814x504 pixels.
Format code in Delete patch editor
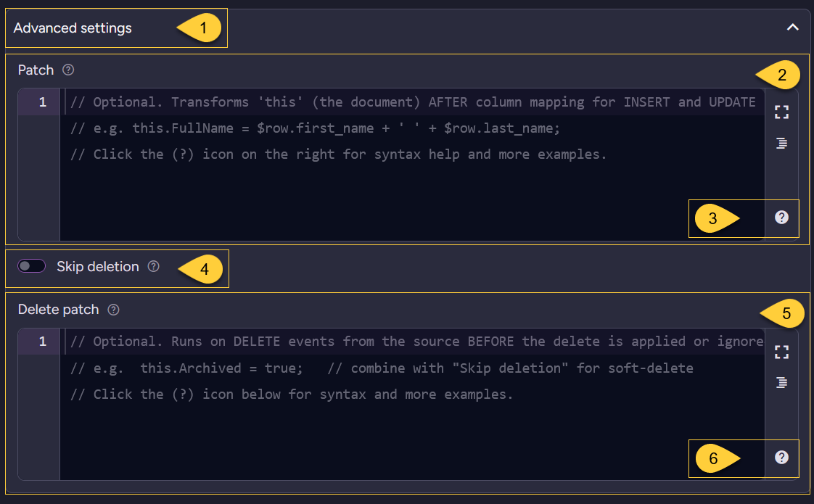coord(781,383)
